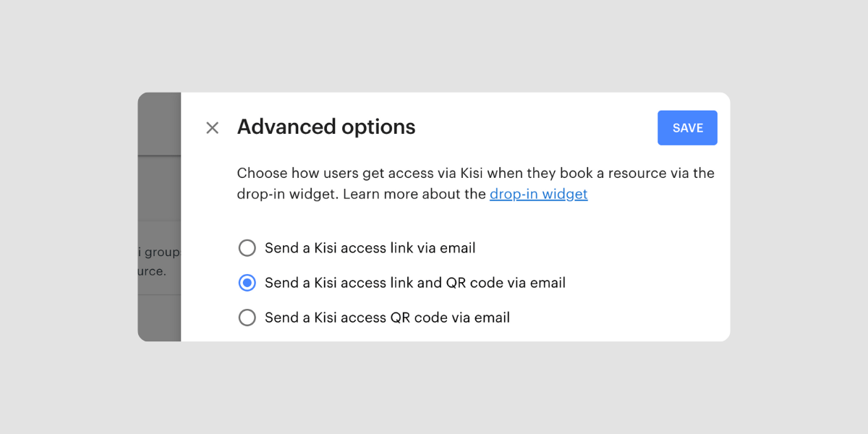Select the QR code via email radio button
The image size is (868, 434).
point(247,318)
